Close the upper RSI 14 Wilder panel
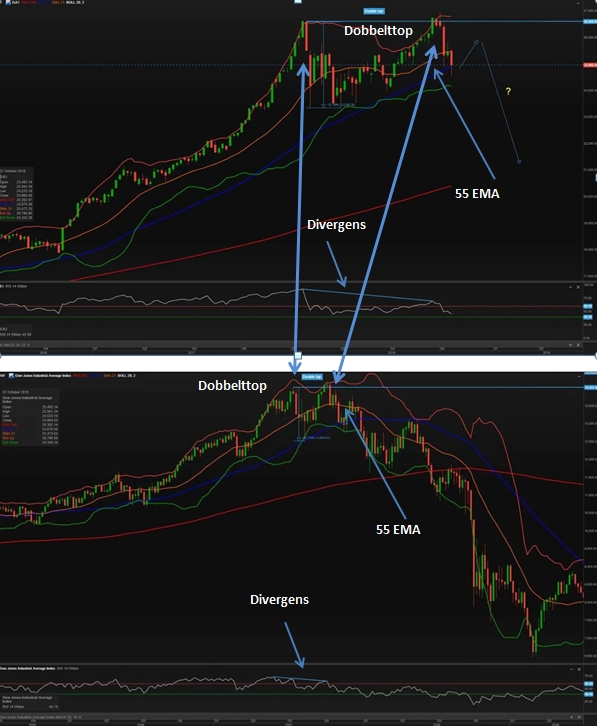The width and height of the screenshot is (597, 726). [x=578, y=287]
